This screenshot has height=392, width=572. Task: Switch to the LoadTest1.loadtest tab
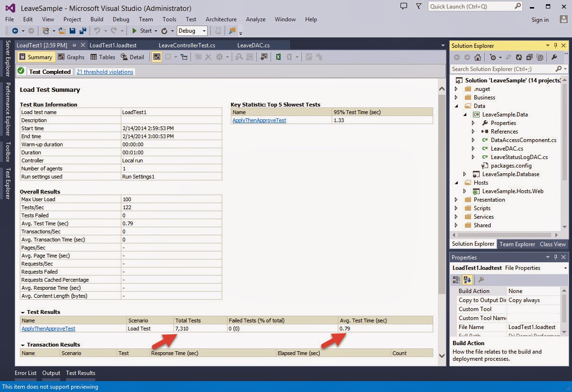[x=113, y=45]
